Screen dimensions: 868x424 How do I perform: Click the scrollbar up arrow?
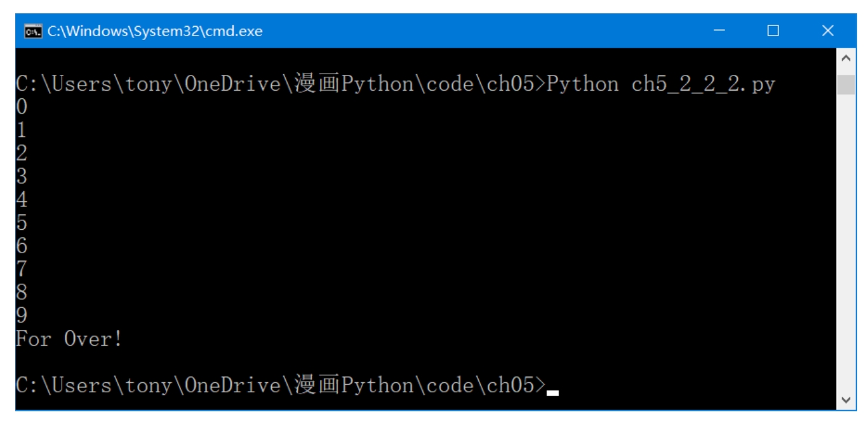[845, 59]
